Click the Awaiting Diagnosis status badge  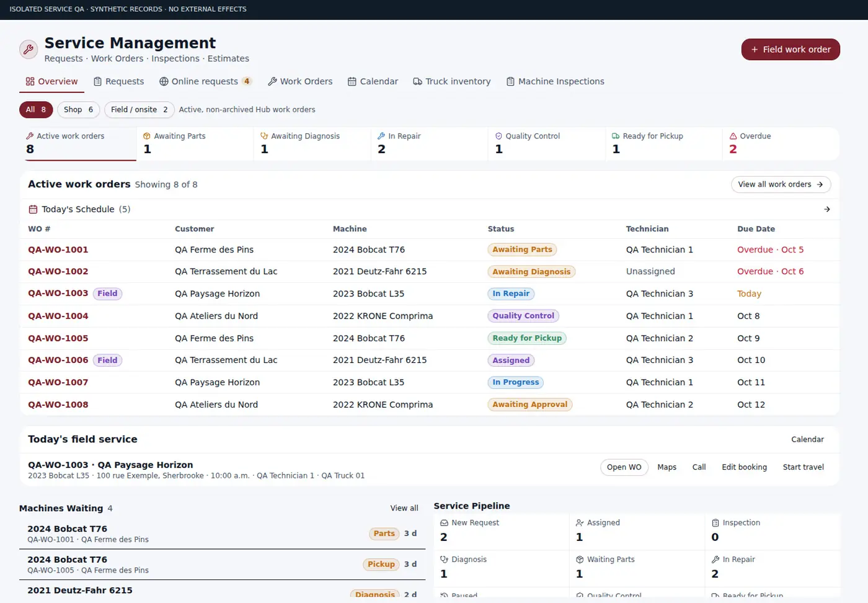click(531, 272)
